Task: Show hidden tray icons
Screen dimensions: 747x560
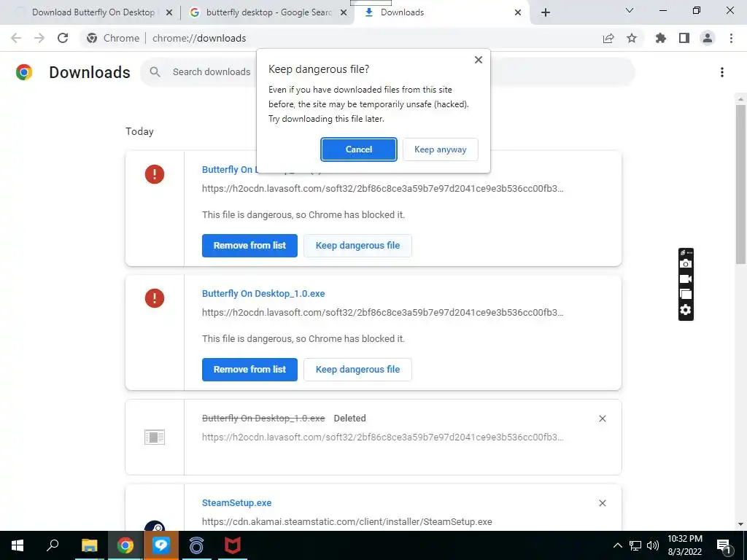Action: tap(617, 545)
